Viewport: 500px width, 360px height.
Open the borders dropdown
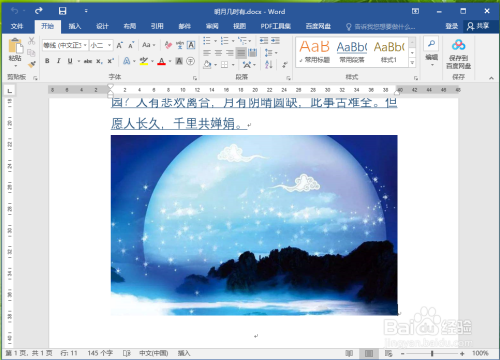(x=233, y=65)
